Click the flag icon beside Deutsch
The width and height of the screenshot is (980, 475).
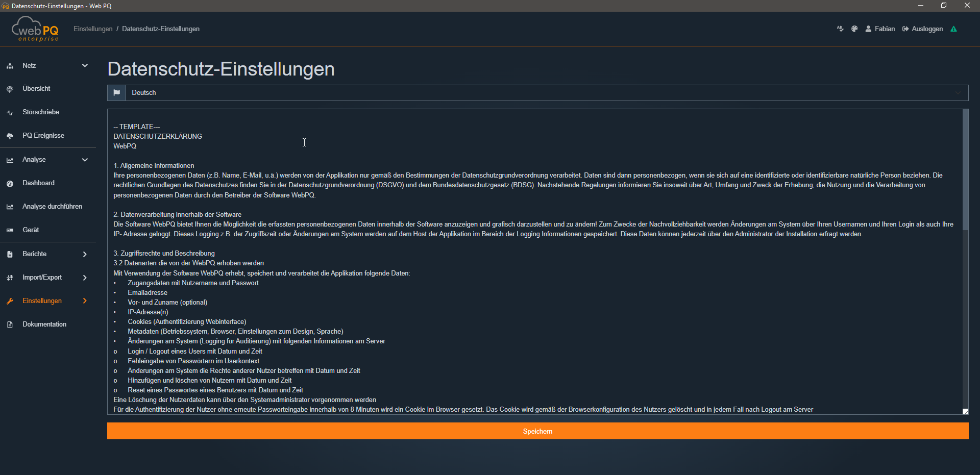[x=117, y=93]
